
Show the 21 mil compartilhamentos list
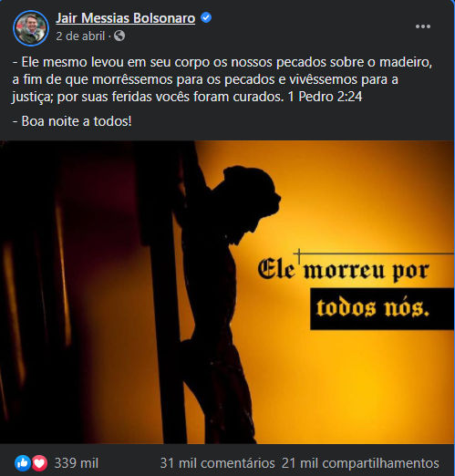(x=360, y=463)
